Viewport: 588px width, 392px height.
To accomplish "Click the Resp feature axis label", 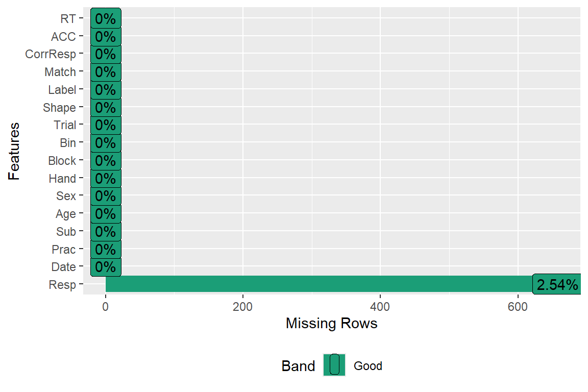I will tap(62, 285).
